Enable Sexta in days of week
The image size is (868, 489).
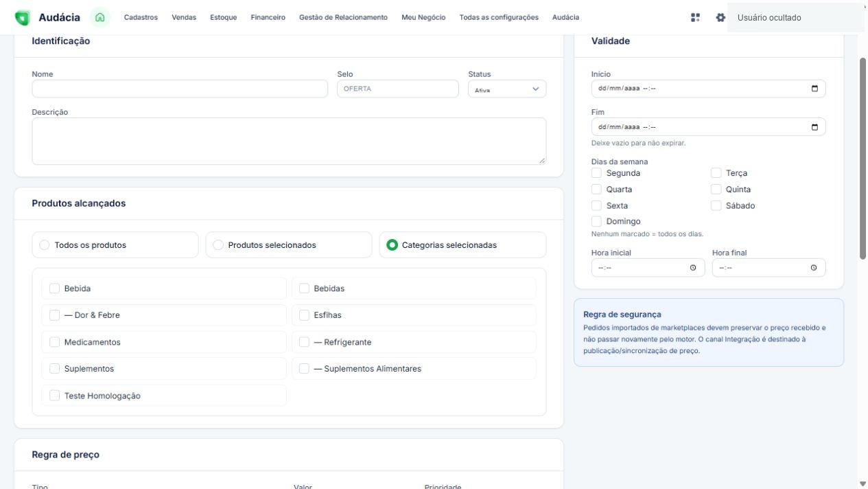tap(596, 205)
